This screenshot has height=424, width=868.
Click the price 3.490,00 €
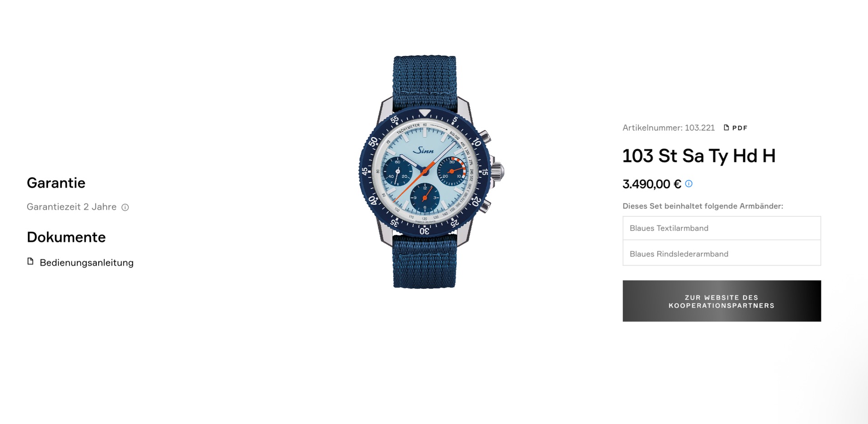[651, 184]
